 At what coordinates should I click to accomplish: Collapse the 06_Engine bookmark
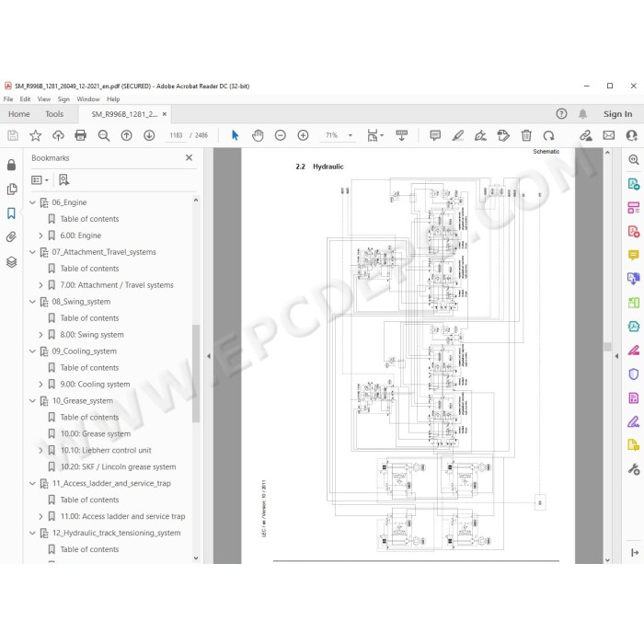tap(32, 202)
